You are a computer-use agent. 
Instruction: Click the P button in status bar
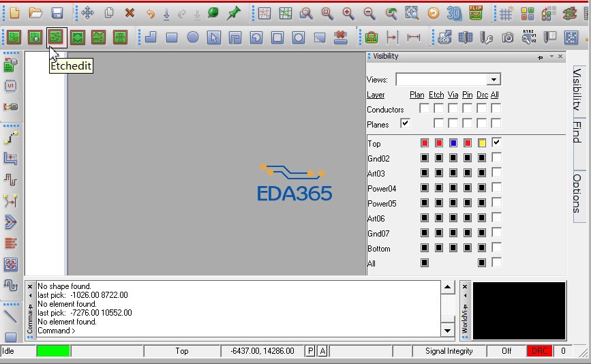pyautogui.click(x=310, y=351)
